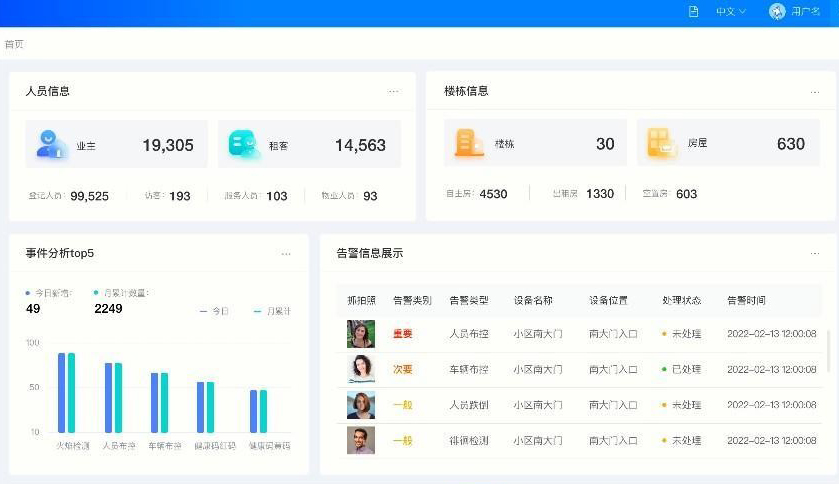Click the 租客 tenant icon
This screenshot has width=839, height=484.
pyautogui.click(x=244, y=145)
